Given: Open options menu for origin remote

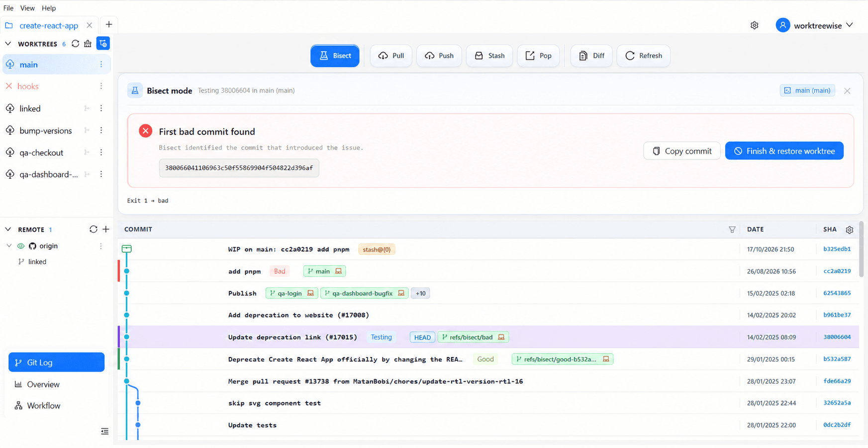Looking at the screenshot, I should click(101, 246).
